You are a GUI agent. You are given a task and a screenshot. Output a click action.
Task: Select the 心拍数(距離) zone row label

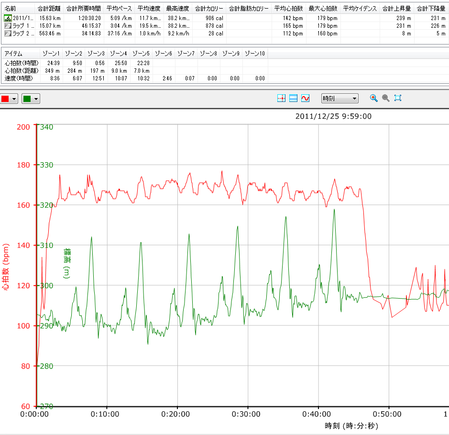click(x=22, y=70)
